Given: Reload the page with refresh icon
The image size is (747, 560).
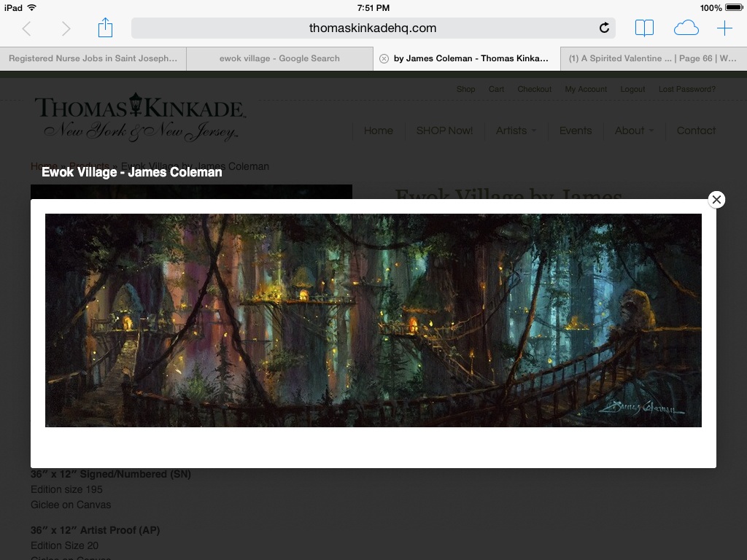Looking at the screenshot, I should coord(604,28).
